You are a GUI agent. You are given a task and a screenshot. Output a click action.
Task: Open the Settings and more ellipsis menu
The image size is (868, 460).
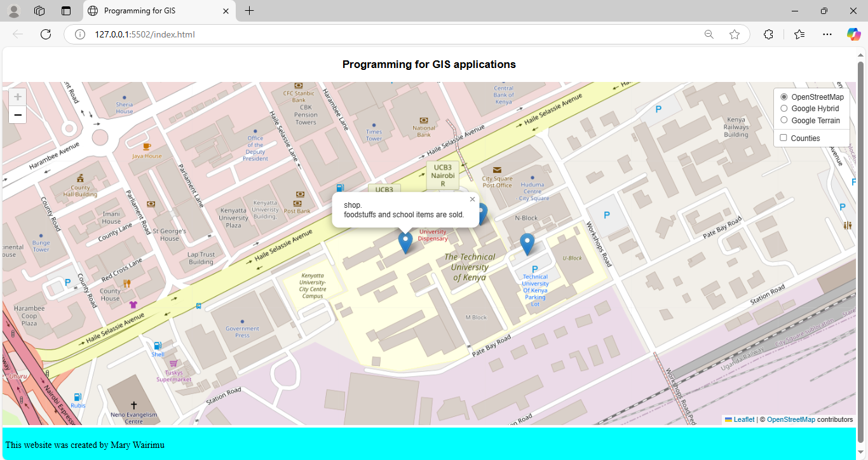(827, 34)
